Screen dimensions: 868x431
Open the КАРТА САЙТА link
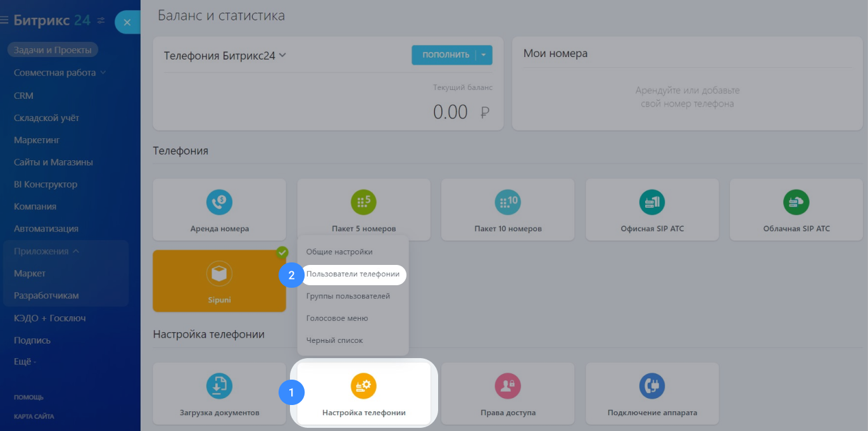coord(34,416)
